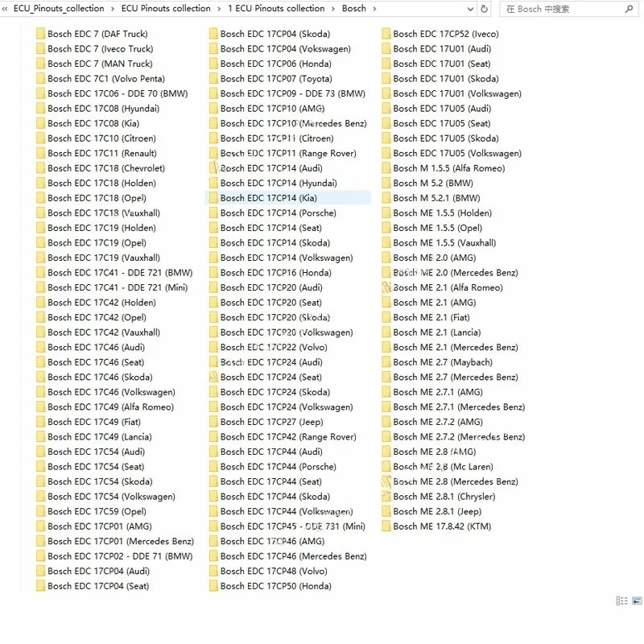Select Bosch EDC 7 (Iveco Truck) folder name
The height and width of the screenshot is (644, 644).
[x=100, y=49]
